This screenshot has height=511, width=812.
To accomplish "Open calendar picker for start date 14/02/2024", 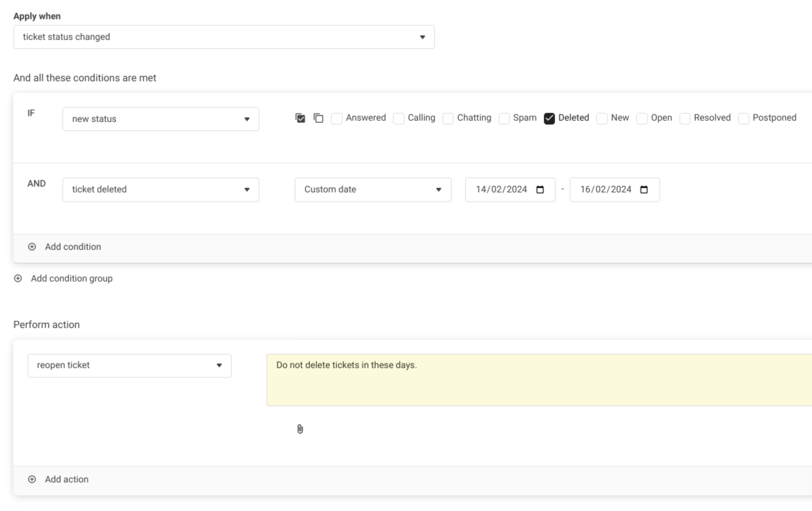I will point(540,190).
